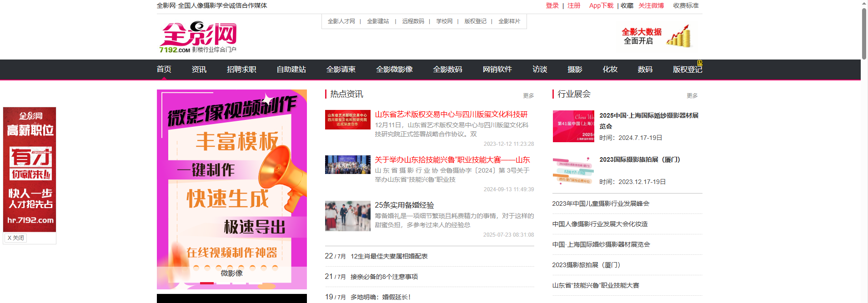
Task: Open 2023年中国儿童摄影行业发展峰会
Action: pos(601,204)
